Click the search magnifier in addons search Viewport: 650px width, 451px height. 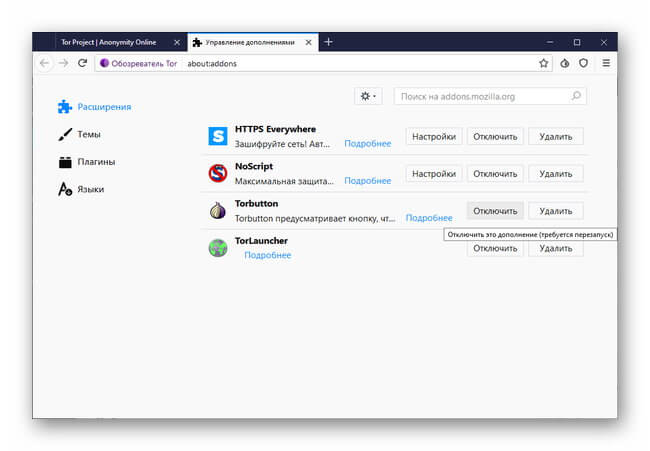[x=576, y=96]
